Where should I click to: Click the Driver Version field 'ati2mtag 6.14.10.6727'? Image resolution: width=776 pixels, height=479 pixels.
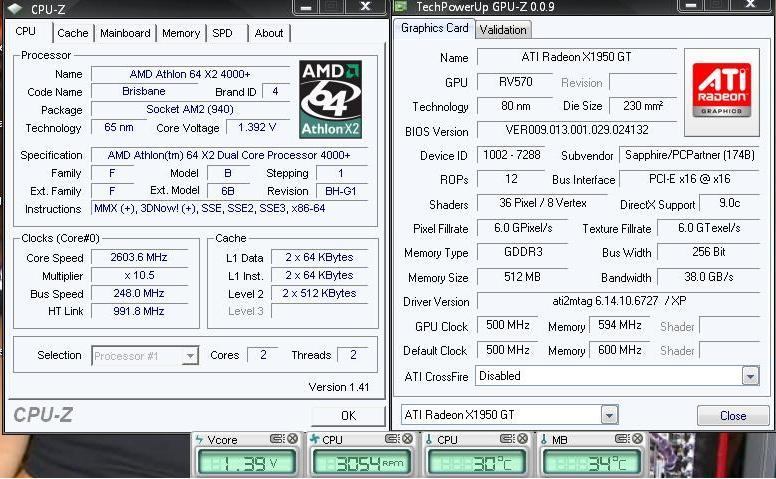click(x=618, y=301)
